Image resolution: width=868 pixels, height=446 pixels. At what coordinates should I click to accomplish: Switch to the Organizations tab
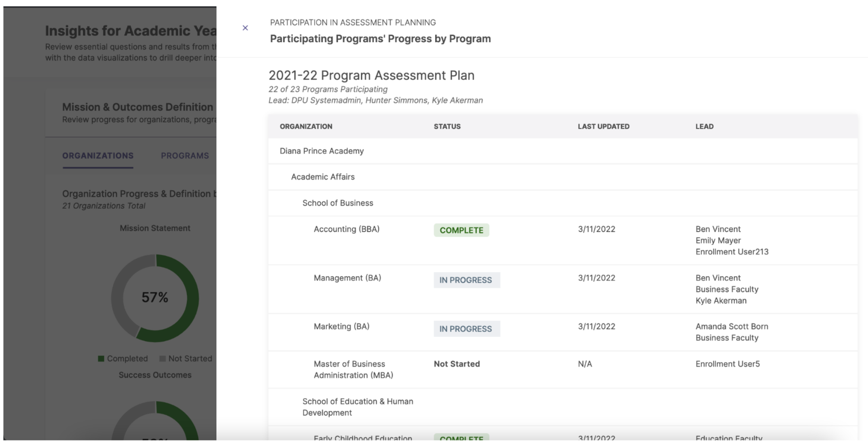tap(98, 155)
